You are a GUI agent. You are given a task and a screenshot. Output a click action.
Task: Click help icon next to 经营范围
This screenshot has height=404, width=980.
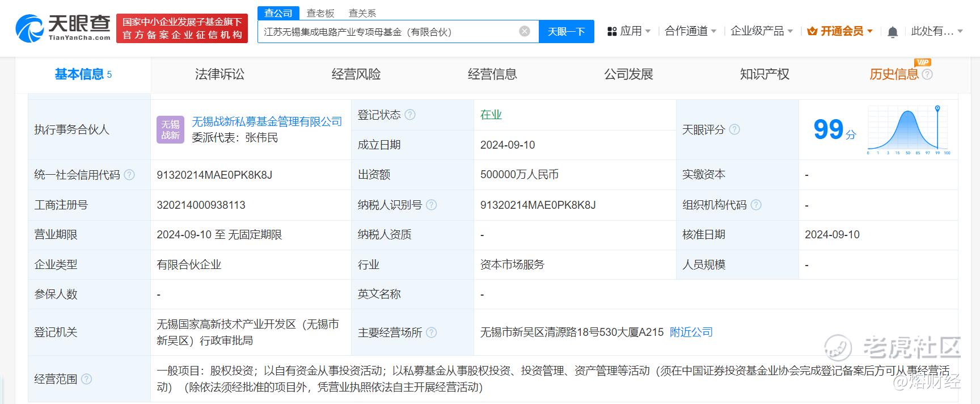[x=86, y=379]
